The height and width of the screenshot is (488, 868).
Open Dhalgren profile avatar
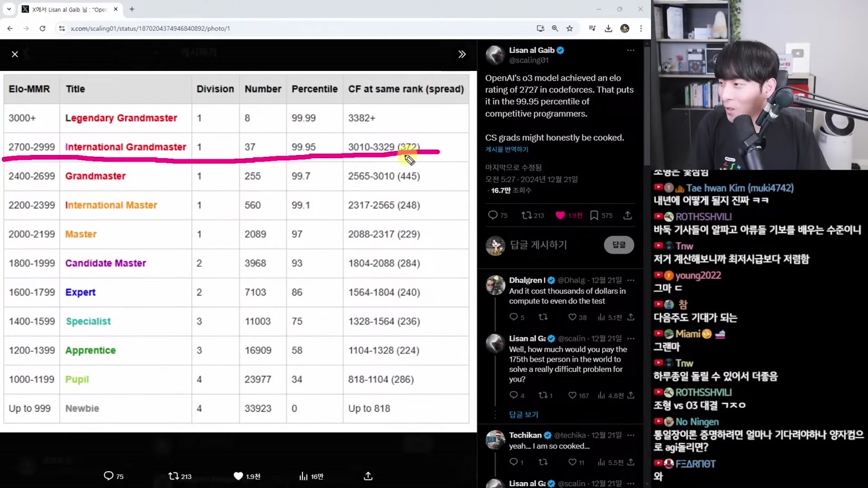495,285
